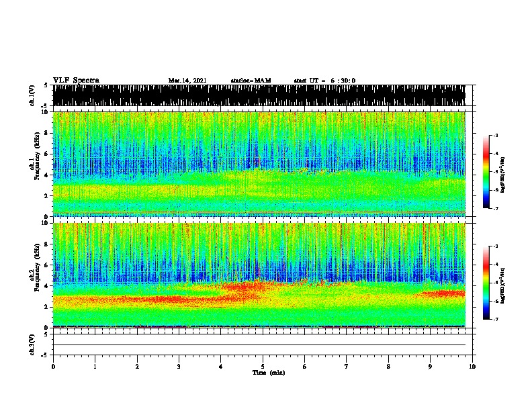Click the time axis tick label 3
532x411 pixels.
coord(179,367)
